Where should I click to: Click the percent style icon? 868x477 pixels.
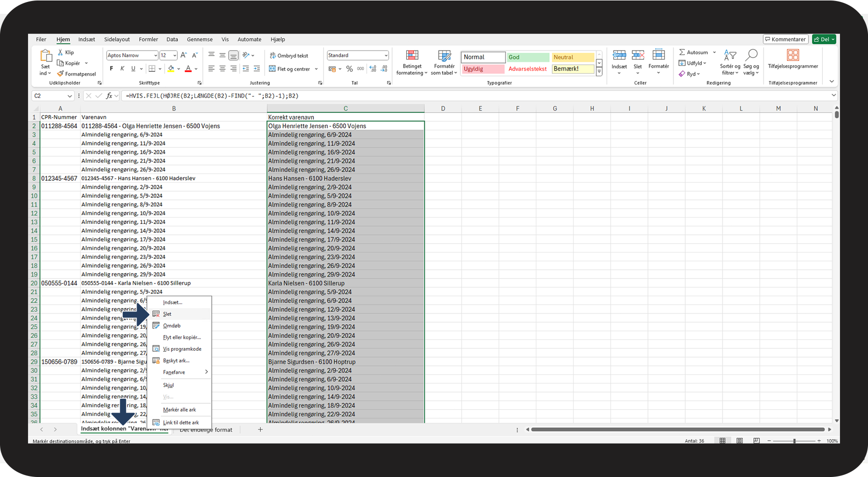349,69
